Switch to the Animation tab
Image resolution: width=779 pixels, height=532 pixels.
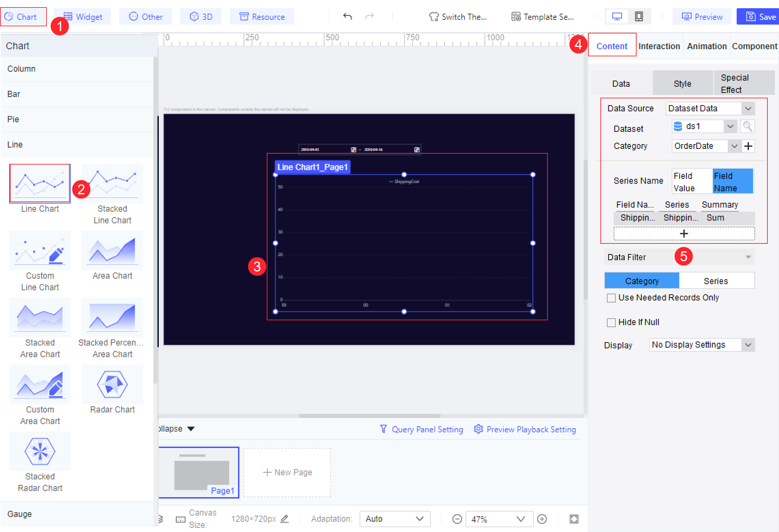point(707,46)
